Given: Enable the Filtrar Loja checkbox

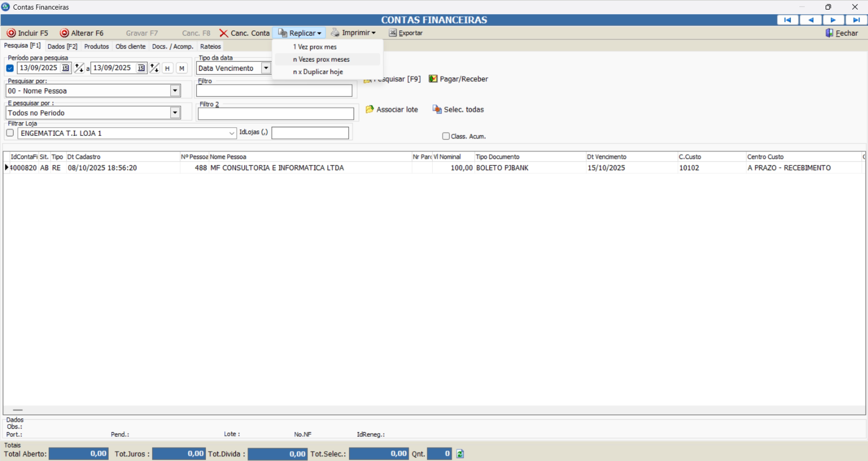Looking at the screenshot, I should coord(10,133).
